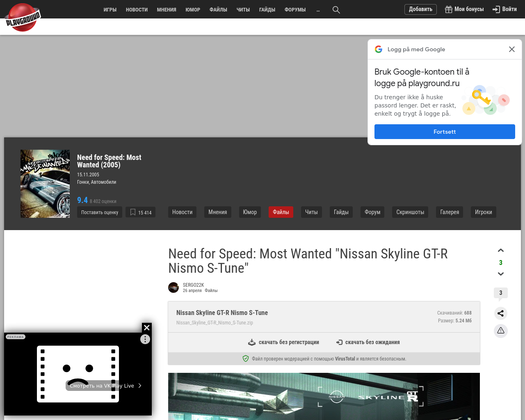Downvote the file with down chevron
This screenshot has width=525, height=420.
(x=501, y=274)
